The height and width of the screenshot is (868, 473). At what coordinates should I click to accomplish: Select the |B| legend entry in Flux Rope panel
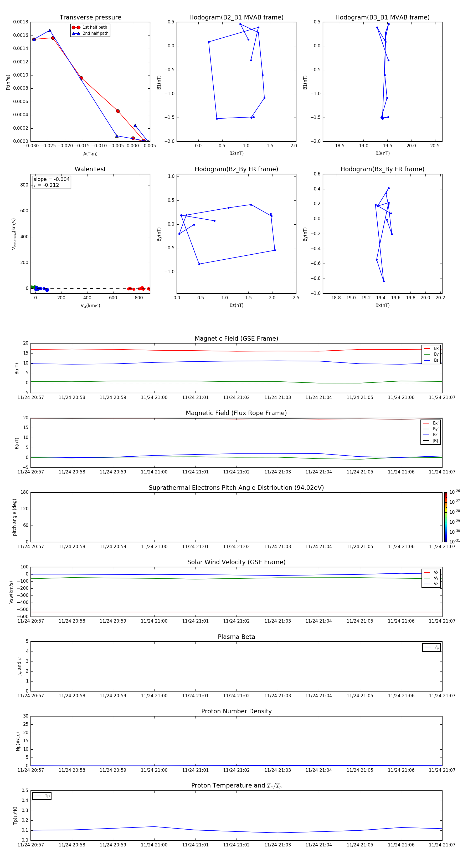(x=431, y=441)
